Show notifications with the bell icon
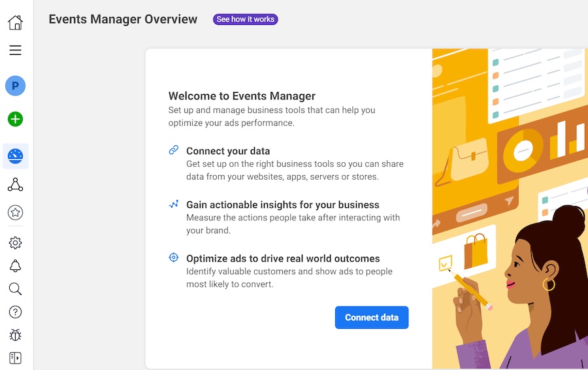Screen dimensions: 588x370 tap(15, 266)
